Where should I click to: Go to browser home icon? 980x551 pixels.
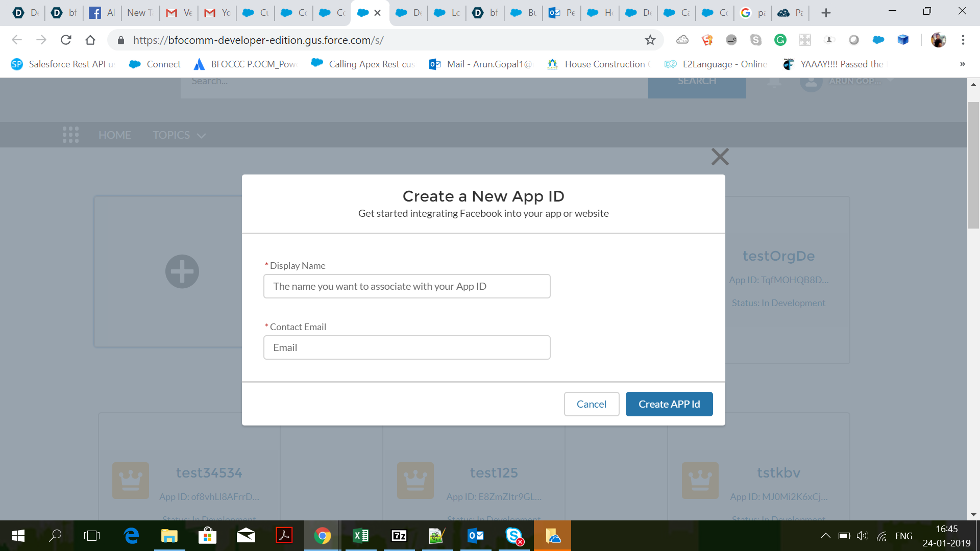(x=90, y=40)
